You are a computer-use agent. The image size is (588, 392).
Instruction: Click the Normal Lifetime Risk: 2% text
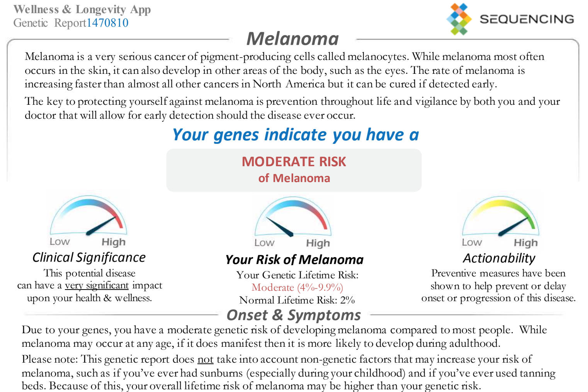(297, 300)
